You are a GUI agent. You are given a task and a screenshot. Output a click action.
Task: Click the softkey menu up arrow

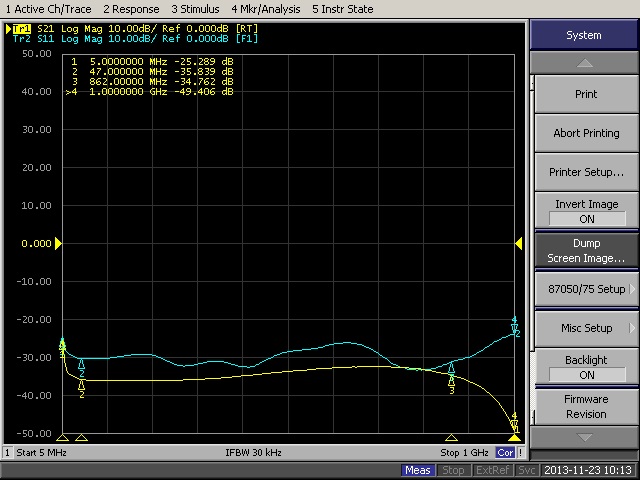coord(584,63)
